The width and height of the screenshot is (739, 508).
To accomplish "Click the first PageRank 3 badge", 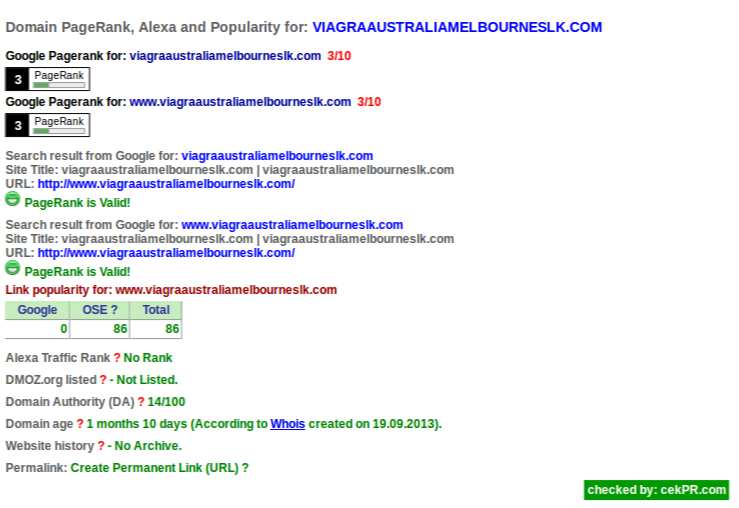I will coord(48,79).
